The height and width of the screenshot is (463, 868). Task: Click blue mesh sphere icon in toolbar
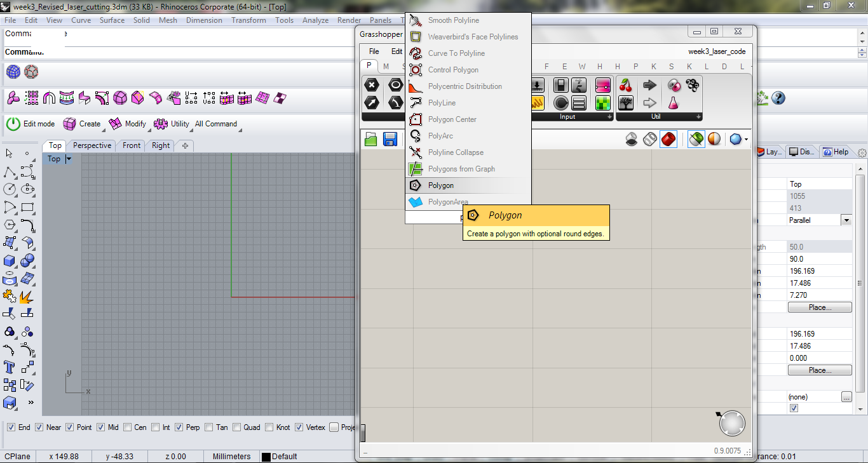(x=13, y=72)
